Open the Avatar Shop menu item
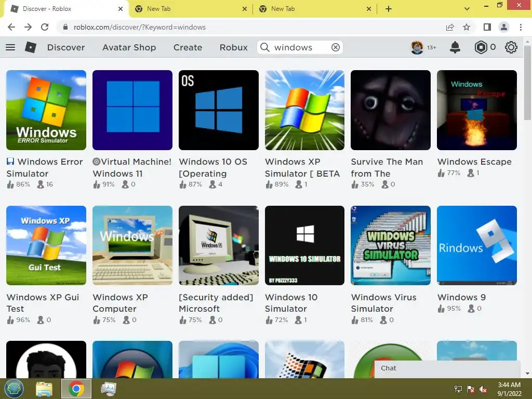This screenshot has height=399, width=532. click(x=129, y=47)
